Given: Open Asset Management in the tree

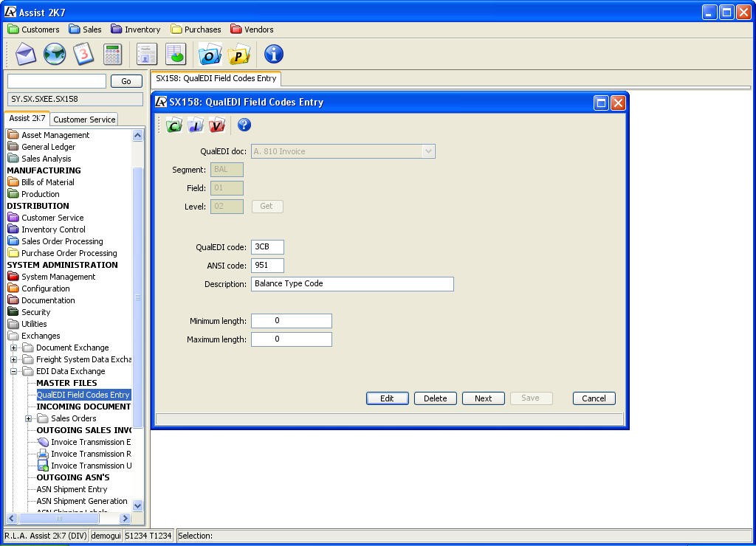Looking at the screenshot, I should coord(49,135).
